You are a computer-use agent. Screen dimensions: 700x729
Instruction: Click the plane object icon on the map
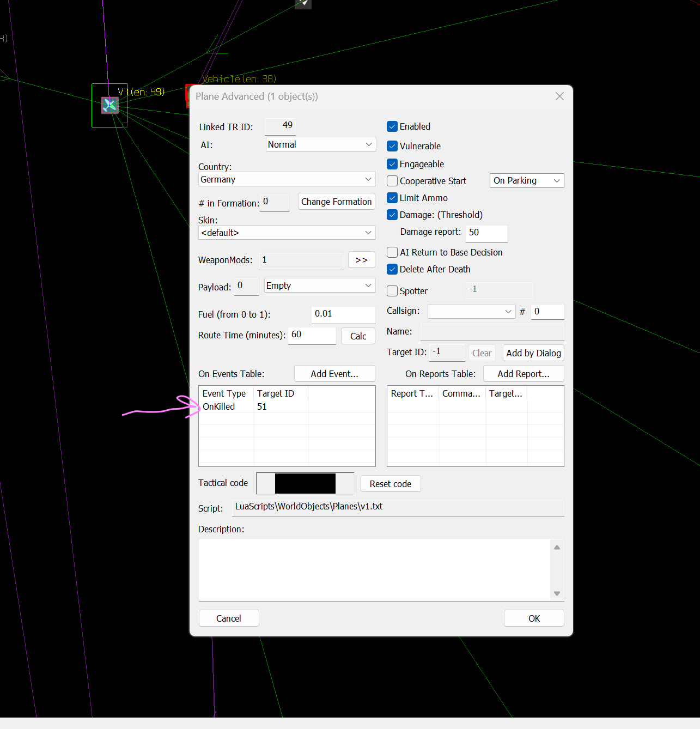click(109, 105)
